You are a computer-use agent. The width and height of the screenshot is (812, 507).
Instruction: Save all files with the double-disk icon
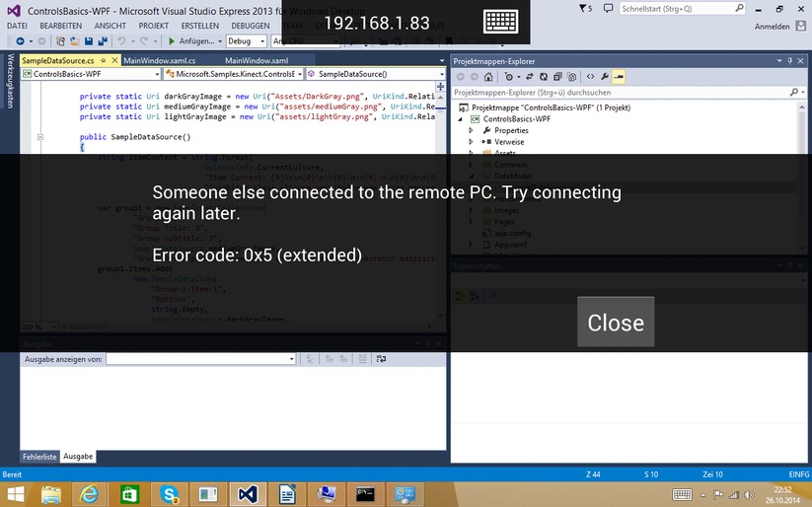(103, 40)
